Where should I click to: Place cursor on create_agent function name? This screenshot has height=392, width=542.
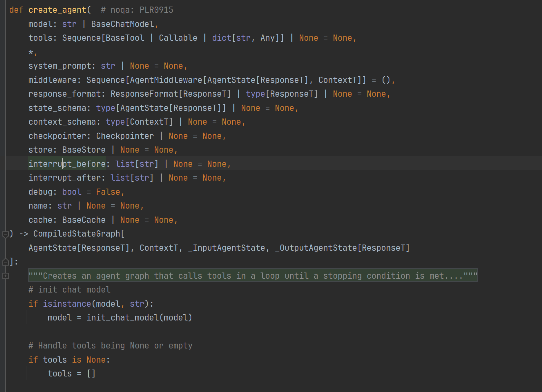tap(57, 10)
